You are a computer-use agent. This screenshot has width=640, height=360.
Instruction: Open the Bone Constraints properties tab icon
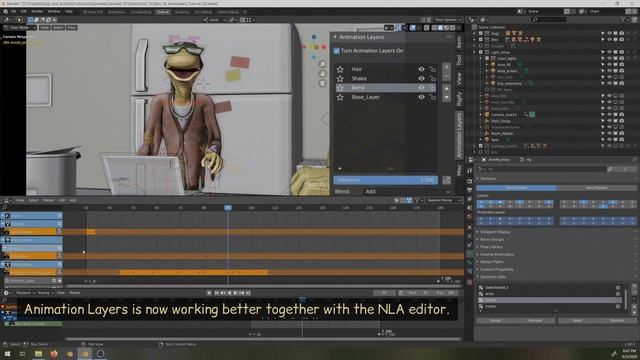point(470,271)
